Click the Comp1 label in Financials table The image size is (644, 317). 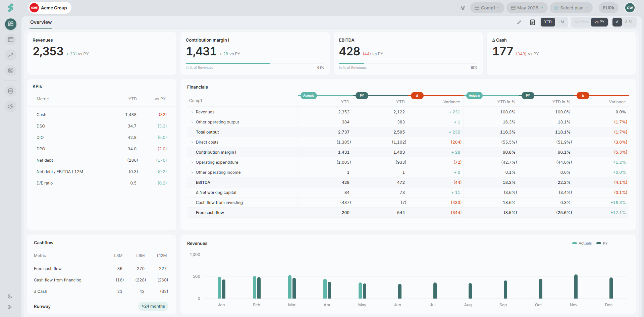coord(196,101)
